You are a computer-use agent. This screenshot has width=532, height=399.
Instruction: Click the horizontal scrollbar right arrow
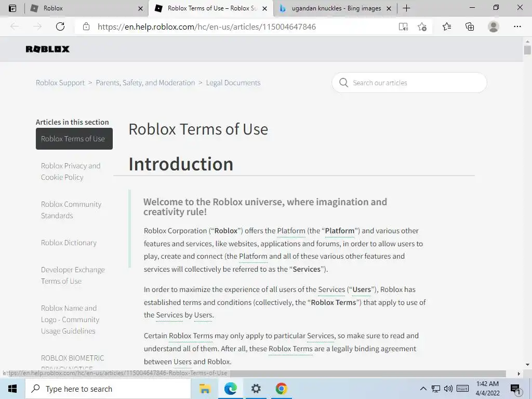click(x=519, y=374)
